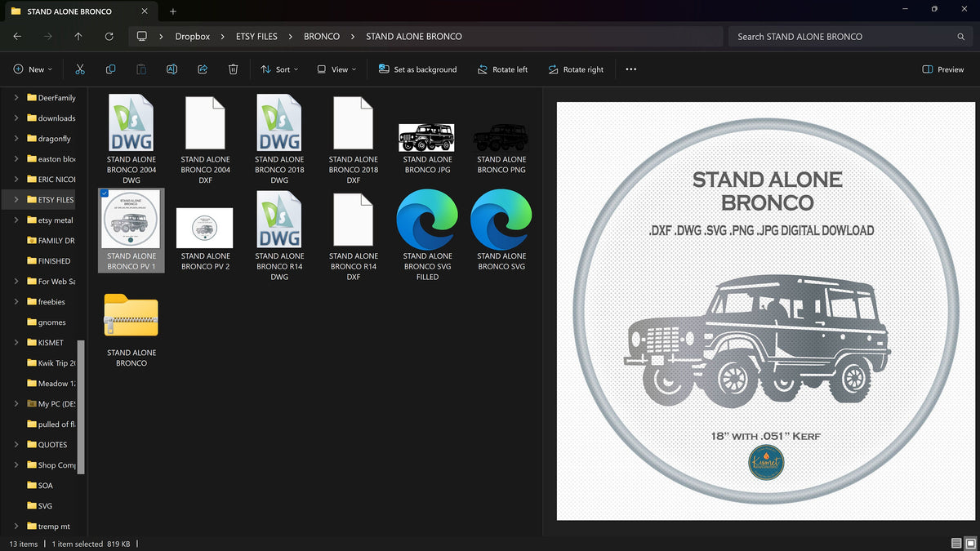The width and height of the screenshot is (980, 551).
Task: Click Set as background button
Action: coord(417,69)
